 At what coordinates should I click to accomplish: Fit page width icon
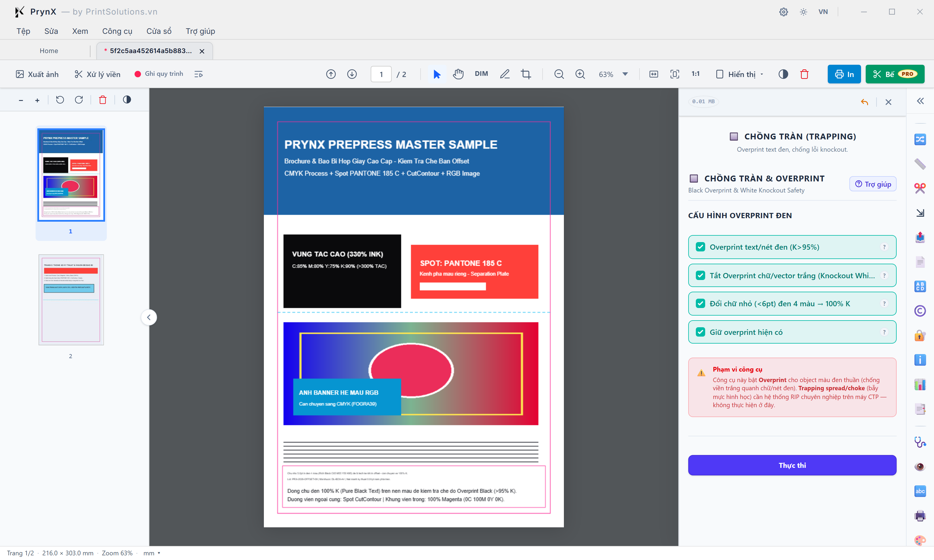click(654, 74)
